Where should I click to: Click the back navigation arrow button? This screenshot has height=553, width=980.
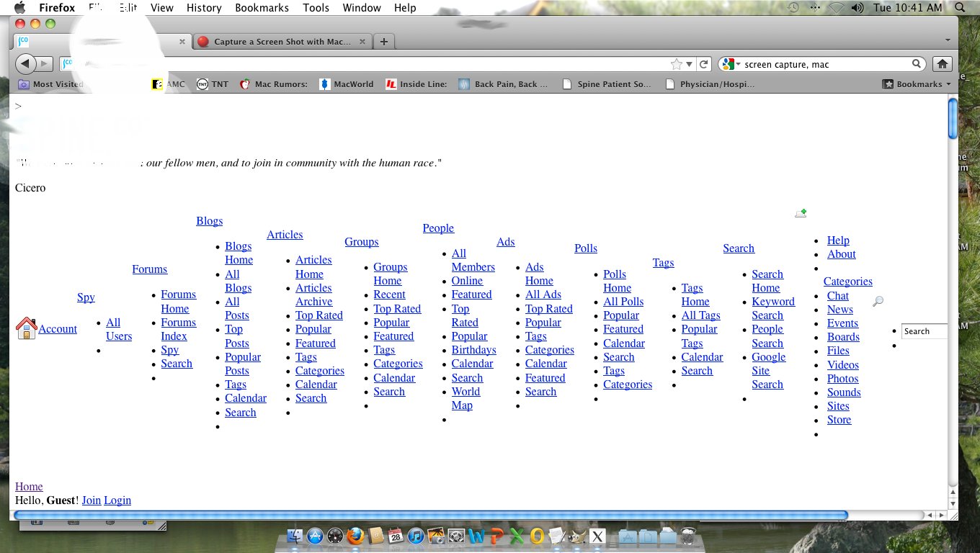25,64
